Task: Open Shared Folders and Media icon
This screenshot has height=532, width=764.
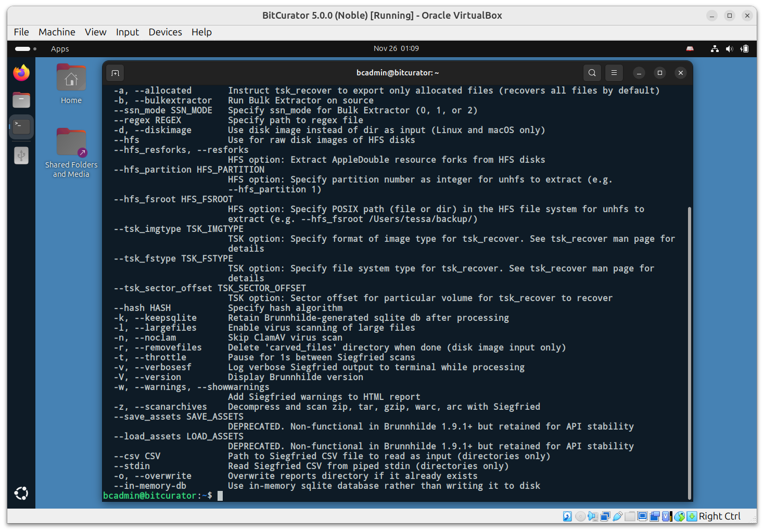Action: (71, 153)
